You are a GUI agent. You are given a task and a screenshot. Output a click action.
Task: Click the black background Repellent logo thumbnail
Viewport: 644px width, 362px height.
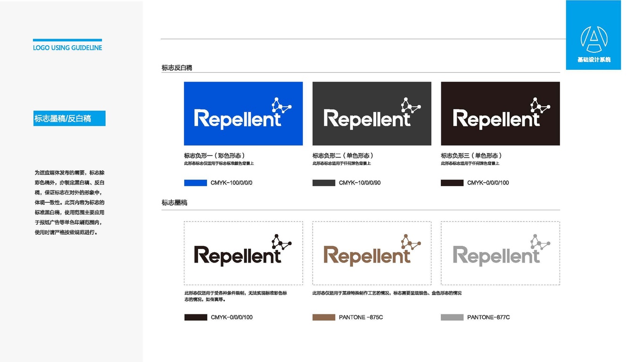coord(500,114)
